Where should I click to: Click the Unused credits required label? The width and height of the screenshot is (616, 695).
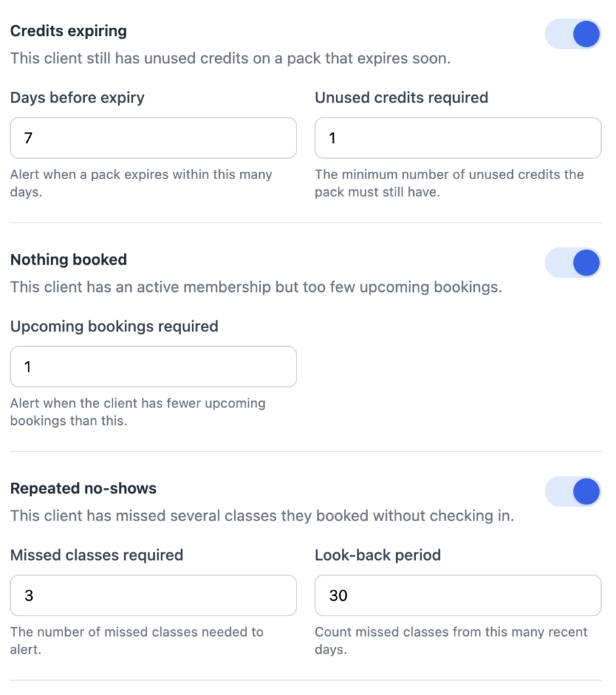402,98
